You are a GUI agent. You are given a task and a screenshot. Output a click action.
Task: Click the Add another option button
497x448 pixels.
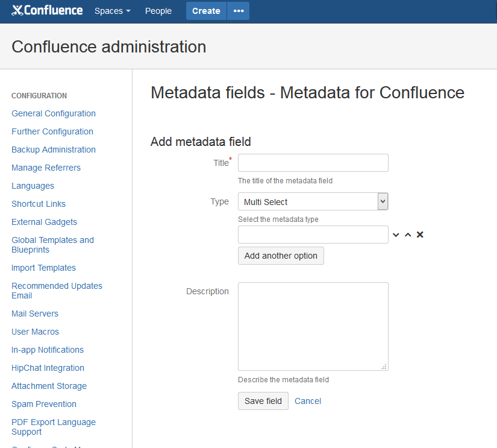click(281, 256)
